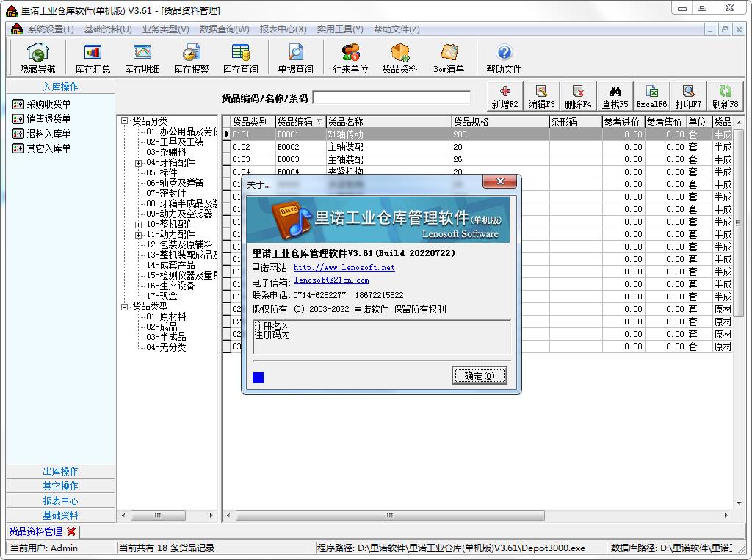Select 17-现金 category in tree
This screenshot has height=560, width=752.
coord(162,297)
